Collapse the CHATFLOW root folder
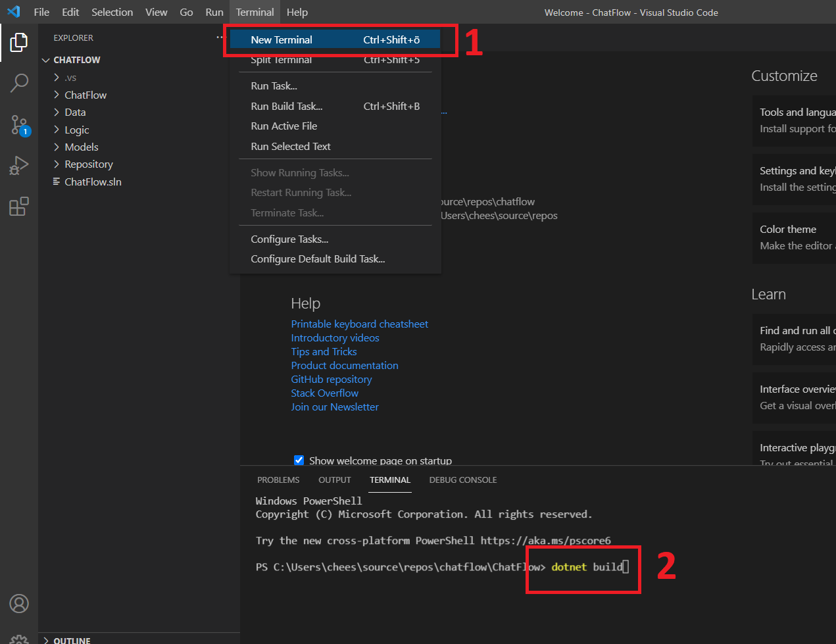 click(46, 60)
